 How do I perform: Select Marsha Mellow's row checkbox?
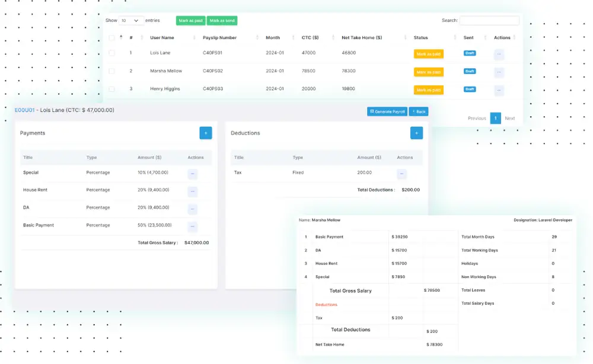pos(112,71)
